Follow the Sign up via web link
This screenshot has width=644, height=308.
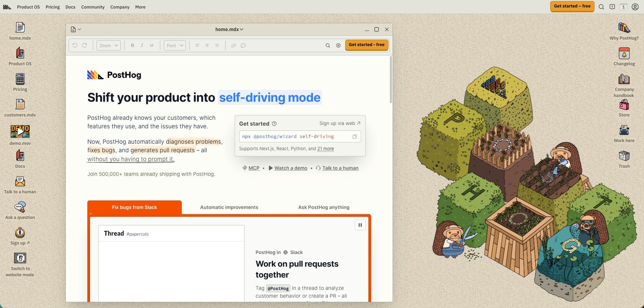340,123
